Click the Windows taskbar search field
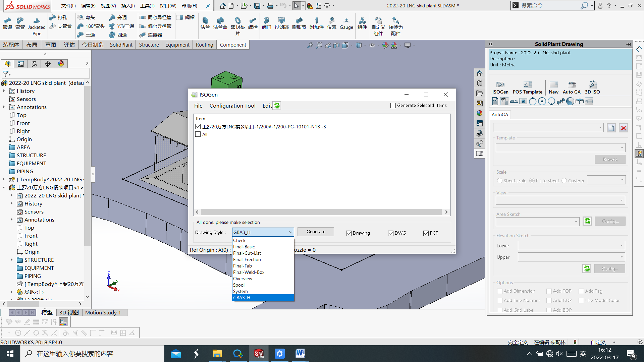 coord(92,354)
